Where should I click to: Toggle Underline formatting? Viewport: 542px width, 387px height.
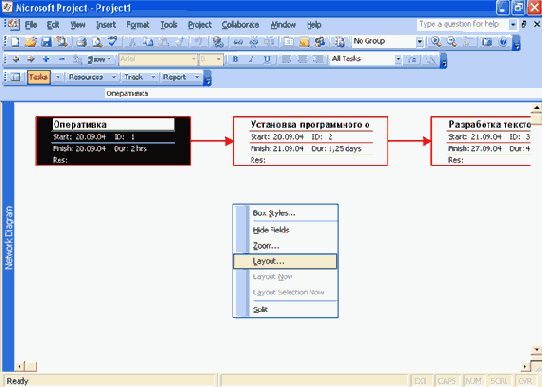coord(267,59)
